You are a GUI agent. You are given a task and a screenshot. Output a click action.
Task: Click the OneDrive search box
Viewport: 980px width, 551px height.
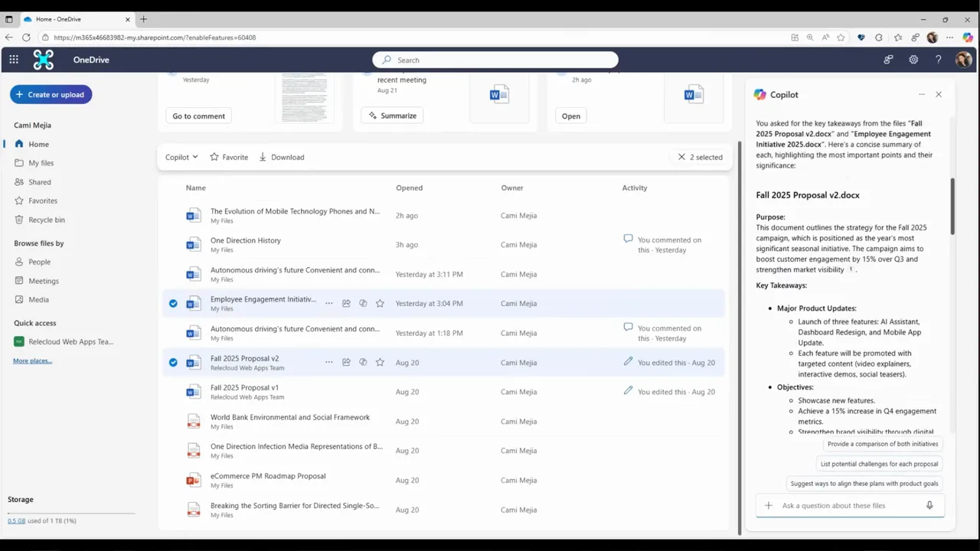(x=495, y=60)
